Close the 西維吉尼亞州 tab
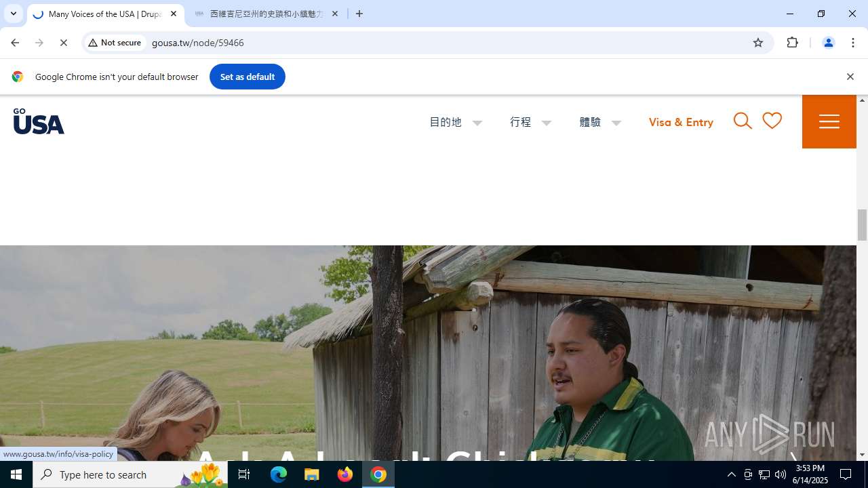 pyautogui.click(x=335, y=14)
